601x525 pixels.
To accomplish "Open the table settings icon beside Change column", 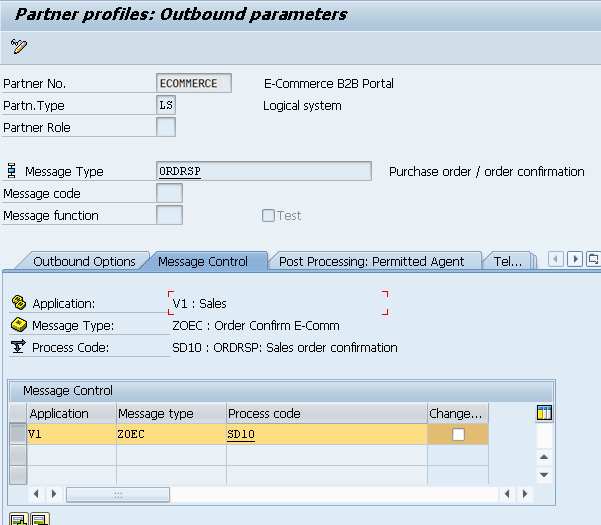I will pyautogui.click(x=544, y=413).
